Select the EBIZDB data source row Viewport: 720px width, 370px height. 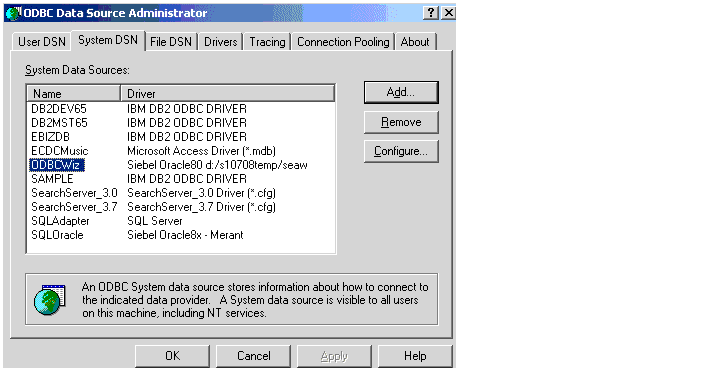coord(51,137)
